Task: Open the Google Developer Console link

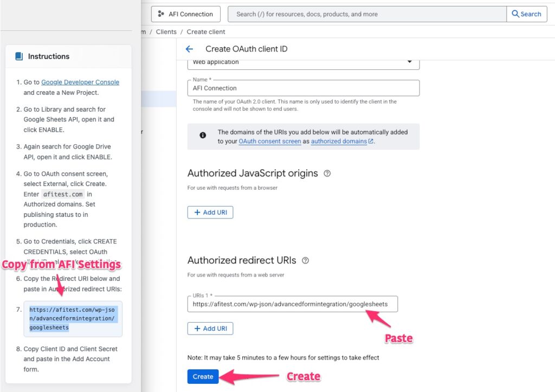Action: pos(80,82)
